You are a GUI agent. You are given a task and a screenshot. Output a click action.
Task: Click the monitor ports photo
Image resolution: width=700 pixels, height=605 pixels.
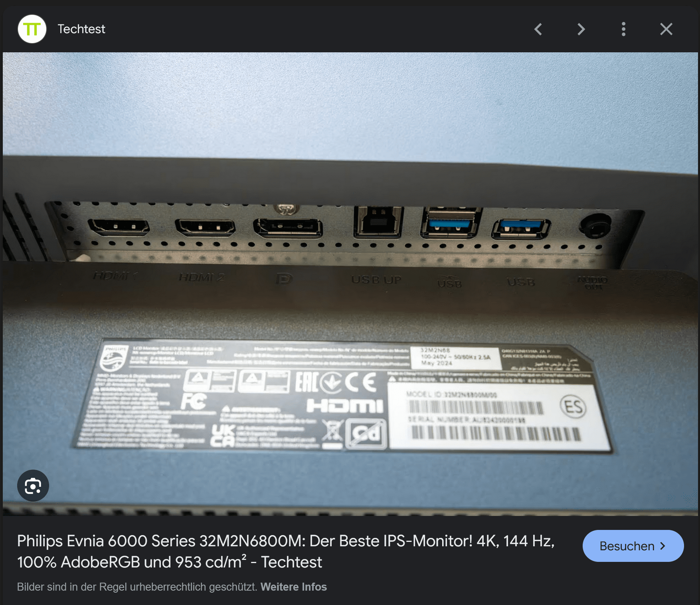(350, 284)
